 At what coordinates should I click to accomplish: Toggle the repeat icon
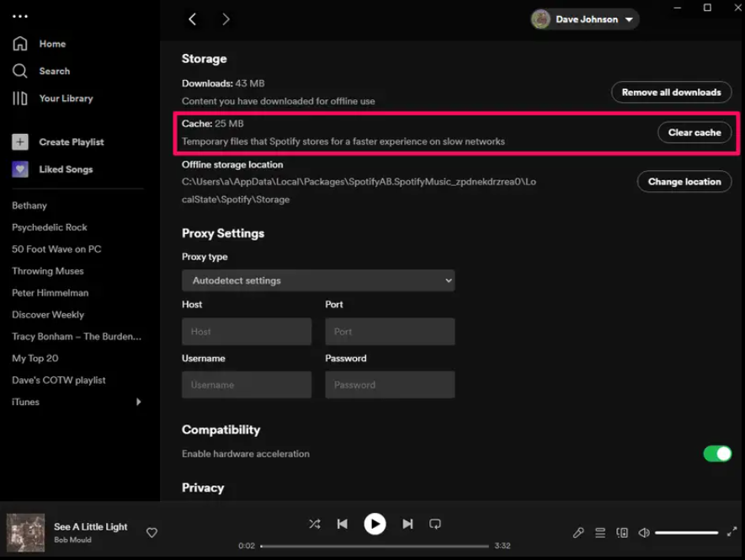point(435,524)
